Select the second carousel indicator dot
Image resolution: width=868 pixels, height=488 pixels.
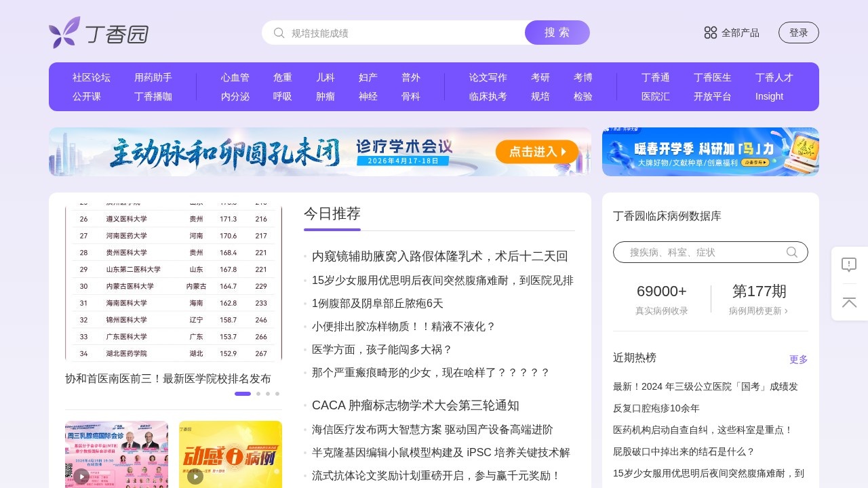click(258, 394)
